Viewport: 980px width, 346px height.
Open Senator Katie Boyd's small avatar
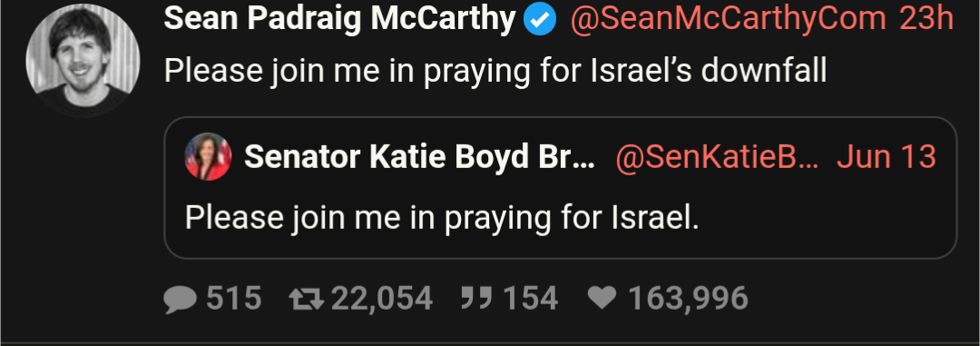pos(208,156)
